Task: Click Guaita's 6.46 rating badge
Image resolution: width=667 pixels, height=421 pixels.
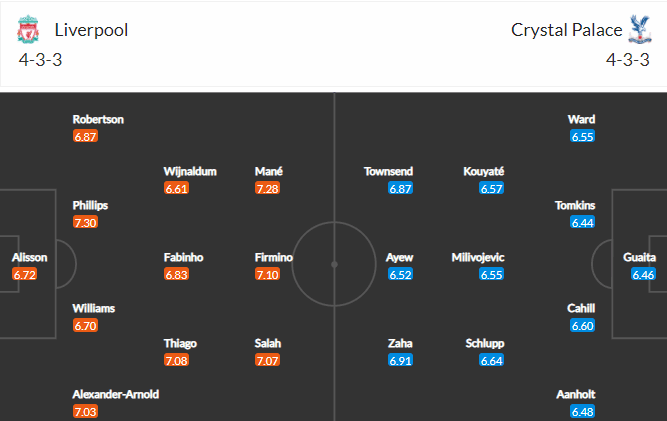Action: click(x=643, y=275)
